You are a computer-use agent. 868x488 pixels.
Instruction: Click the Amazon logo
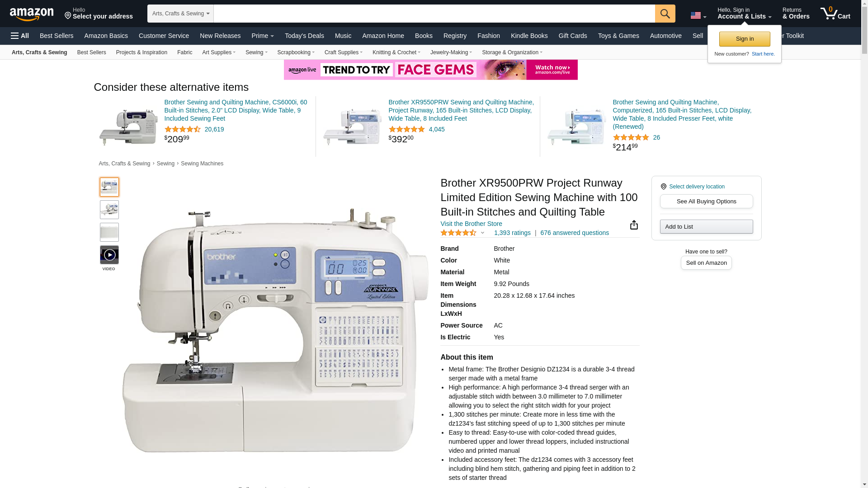(x=32, y=14)
